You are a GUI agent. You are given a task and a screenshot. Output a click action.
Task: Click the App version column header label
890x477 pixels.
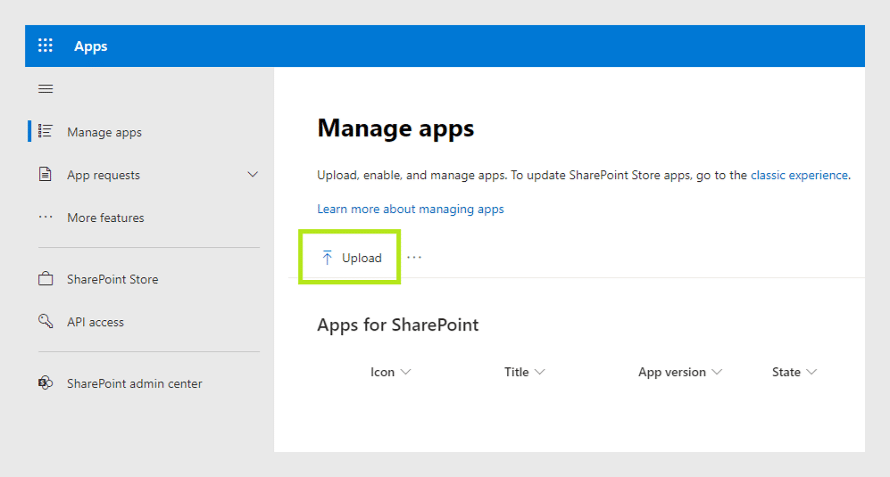(x=672, y=372)
